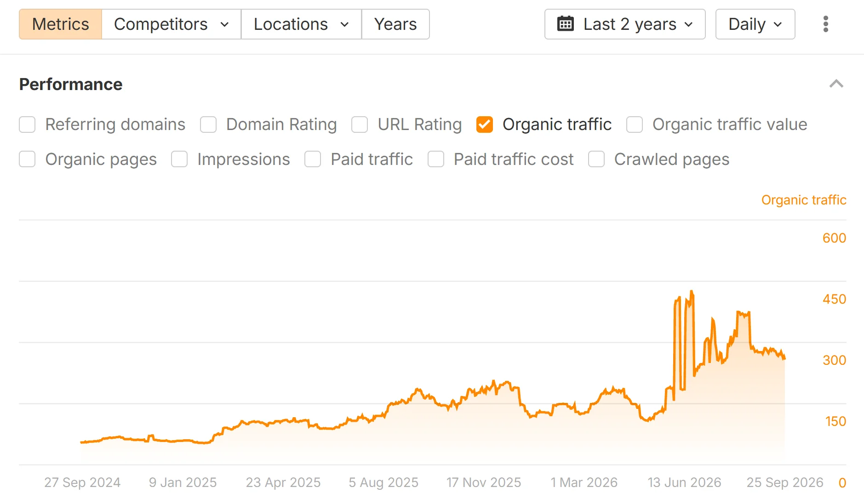
Task: Enable the Referring domains checkbox
Action: (x=27, y=125)
